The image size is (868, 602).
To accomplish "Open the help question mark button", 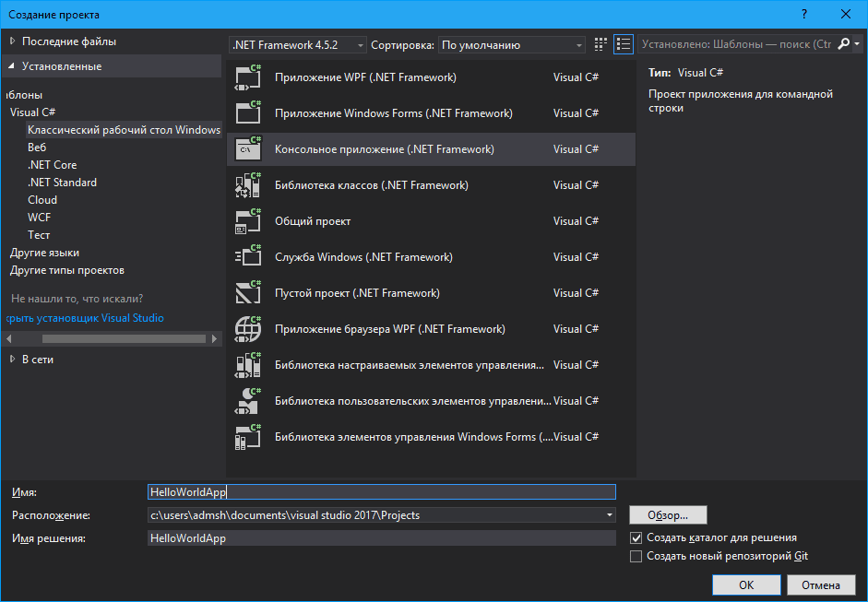I will [x=804, y=15].
